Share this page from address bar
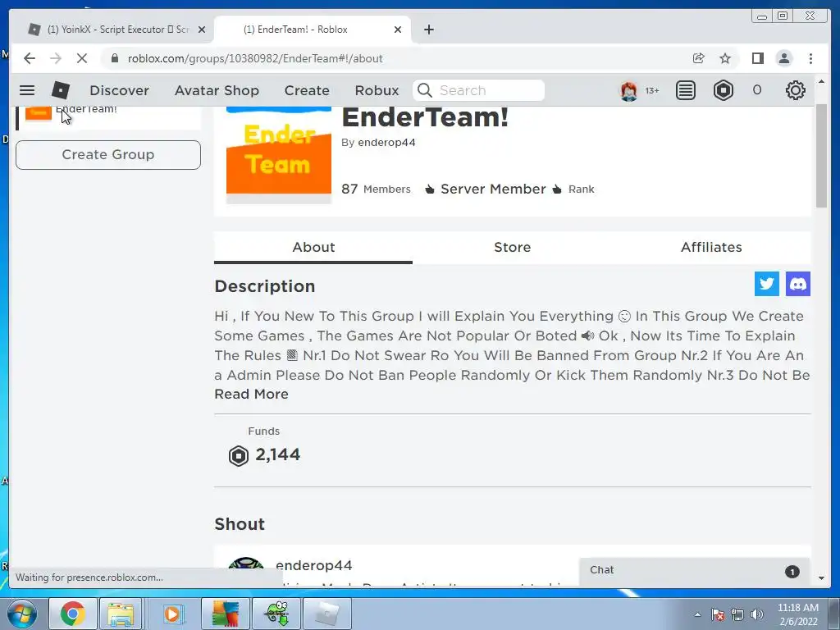Viewport: 840px width, 630px height. (699, 58)
